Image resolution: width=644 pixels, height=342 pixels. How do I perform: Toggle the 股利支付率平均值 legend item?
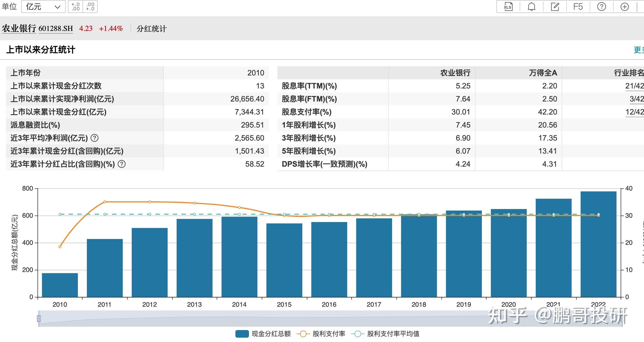[385, 334]
